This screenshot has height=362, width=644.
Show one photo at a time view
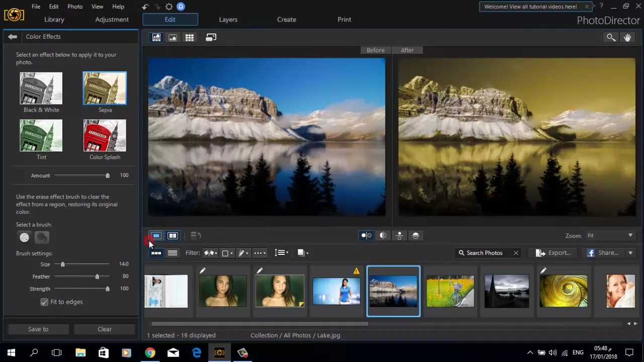(x=156, y=236)
